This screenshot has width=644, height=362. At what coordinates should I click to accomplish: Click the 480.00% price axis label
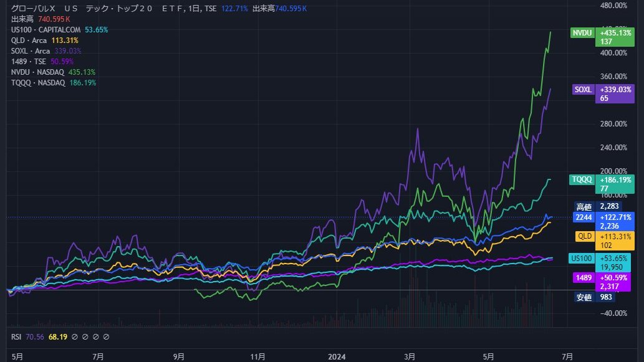(613, 6)
